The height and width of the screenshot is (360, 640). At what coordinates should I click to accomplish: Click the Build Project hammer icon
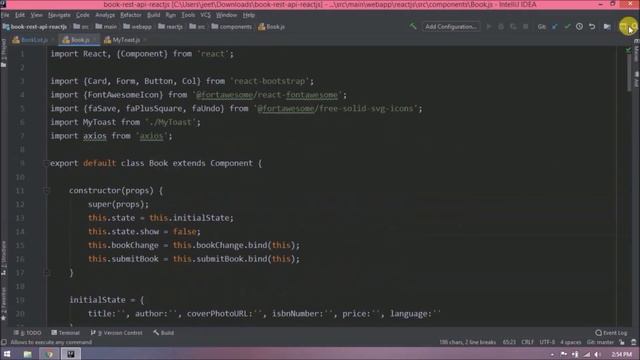click(x=413, y=27)
